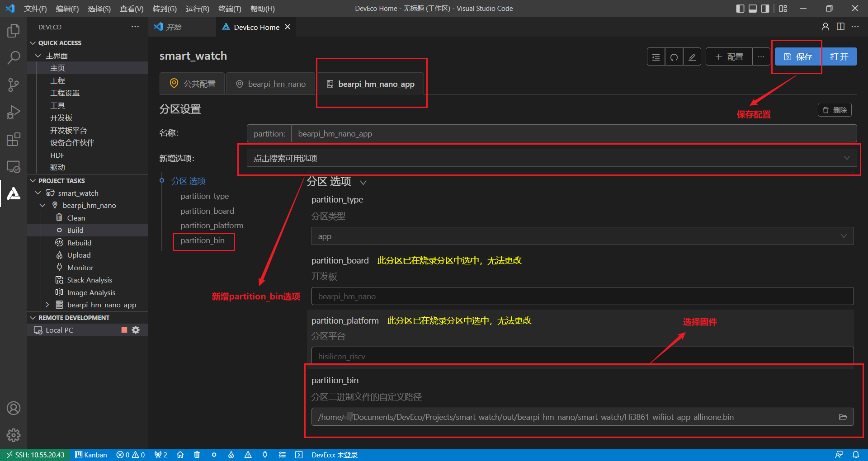Viewport: 868px width, 461px height.
Task: Collapse QUICK ACCESS section
Action: [33, 43]
